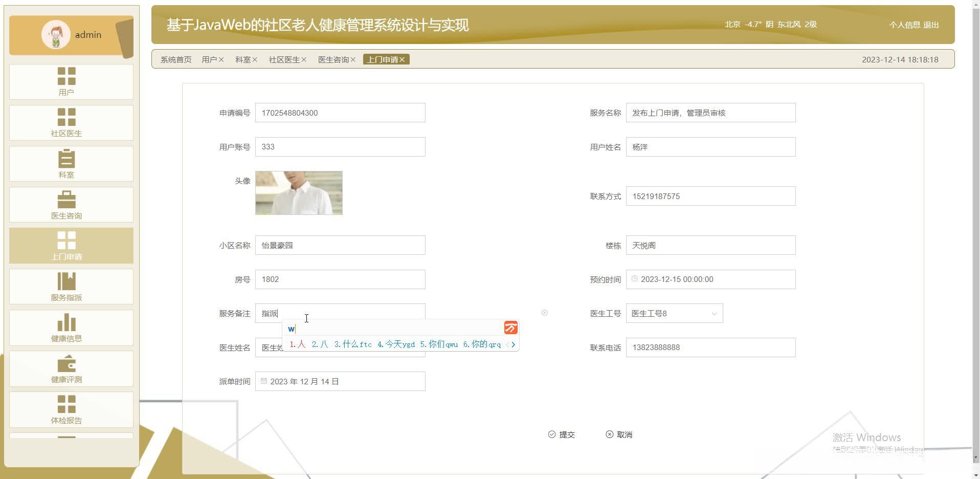This screenshot has width=980, height=479.
Task: Open the 健康信息 bar chart icon
Action: [66, 322]
